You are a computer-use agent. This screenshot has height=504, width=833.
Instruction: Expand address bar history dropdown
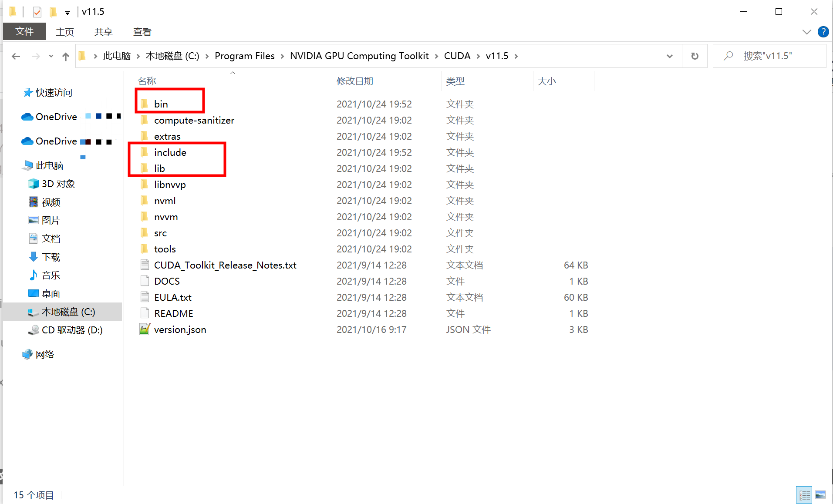pyautogui.click(x=669, y=56)
